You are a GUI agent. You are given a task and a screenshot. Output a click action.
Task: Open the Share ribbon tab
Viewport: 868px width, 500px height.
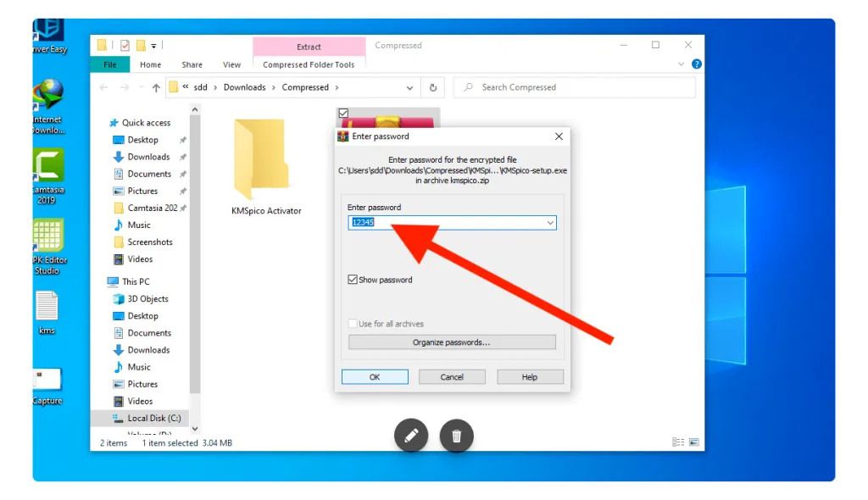click(192, 64)
